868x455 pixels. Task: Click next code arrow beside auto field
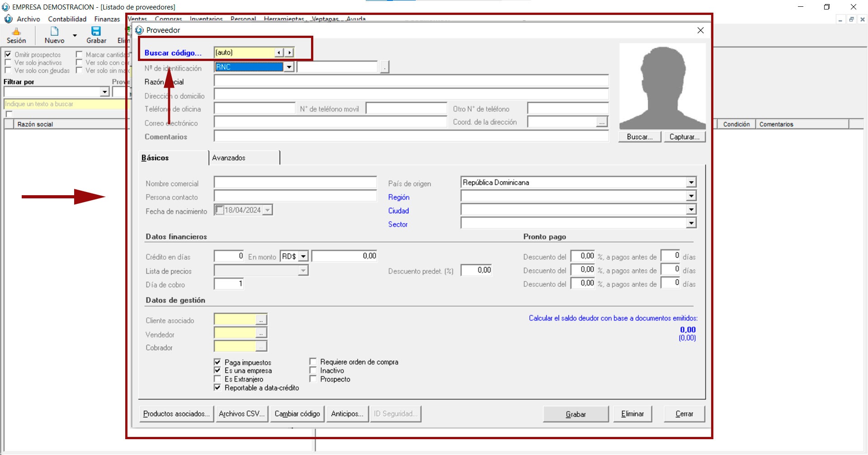pos(289,53)
